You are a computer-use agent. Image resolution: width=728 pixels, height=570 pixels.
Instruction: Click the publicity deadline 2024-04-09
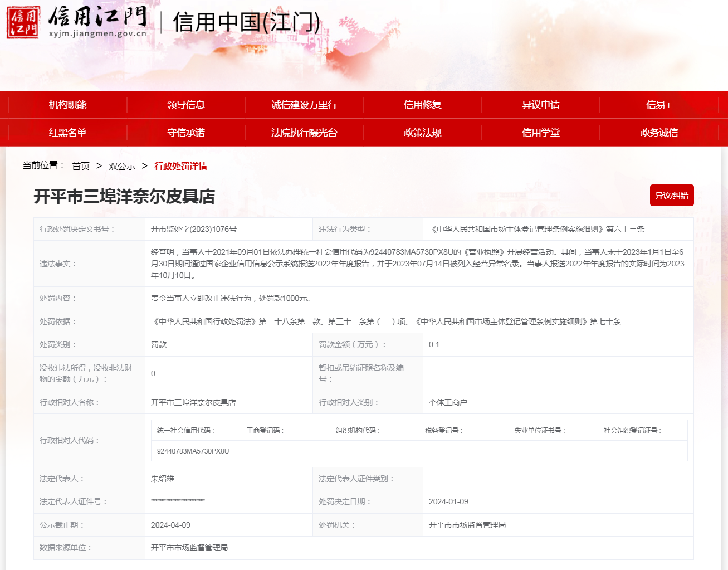click(170, 525)
